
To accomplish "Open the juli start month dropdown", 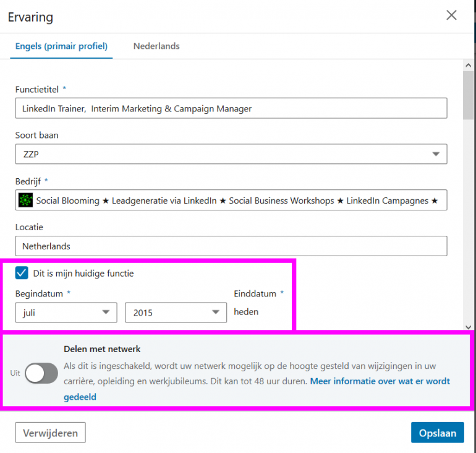I will tap(66, 313).
